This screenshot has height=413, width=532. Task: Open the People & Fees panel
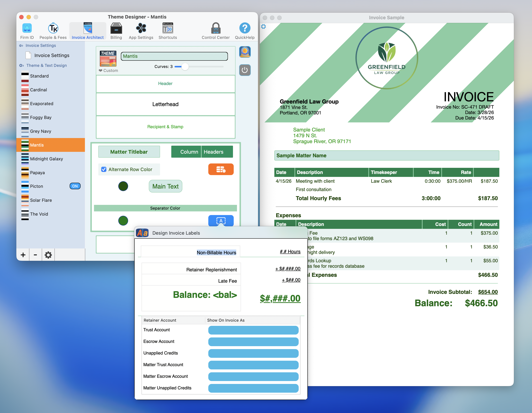53,31
